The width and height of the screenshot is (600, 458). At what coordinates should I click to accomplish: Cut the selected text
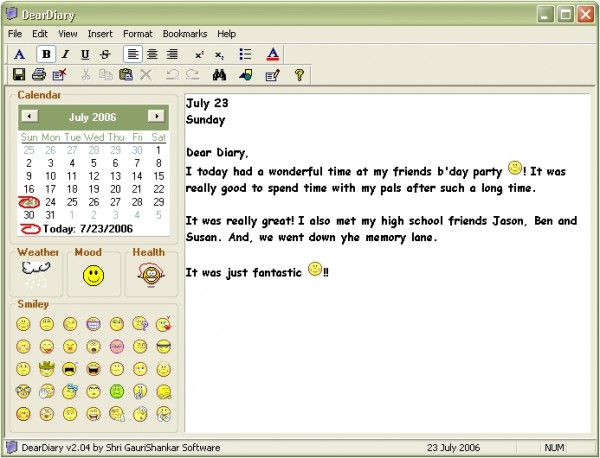click(x=86, y=74)
